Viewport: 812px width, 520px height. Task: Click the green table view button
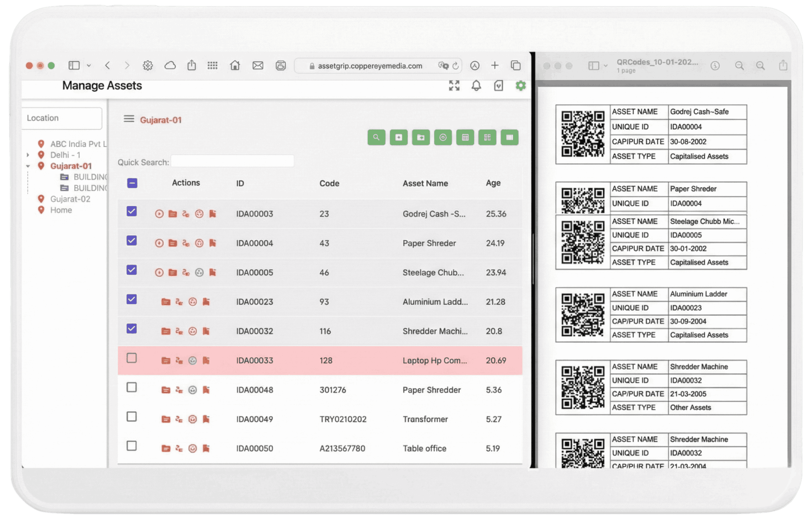[465, 137]
